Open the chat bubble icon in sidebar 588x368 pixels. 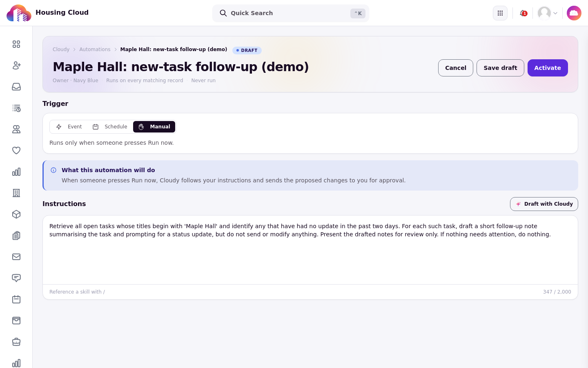(x=16, y=278)
